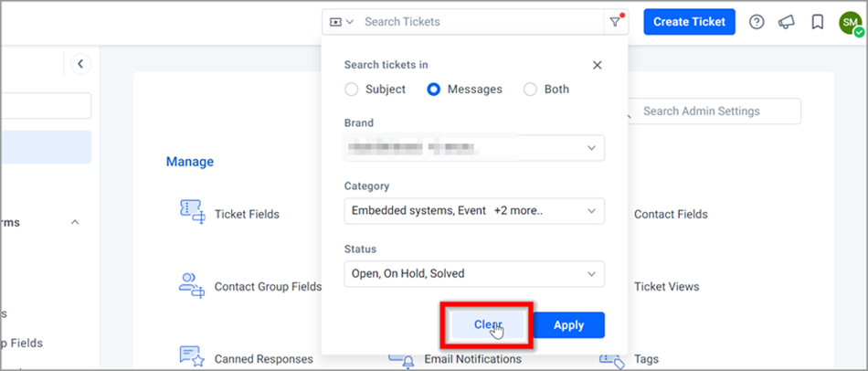Open the ticket type selector beside search
Viewport: 868px width, 371px height.
(x=342, y=22)
